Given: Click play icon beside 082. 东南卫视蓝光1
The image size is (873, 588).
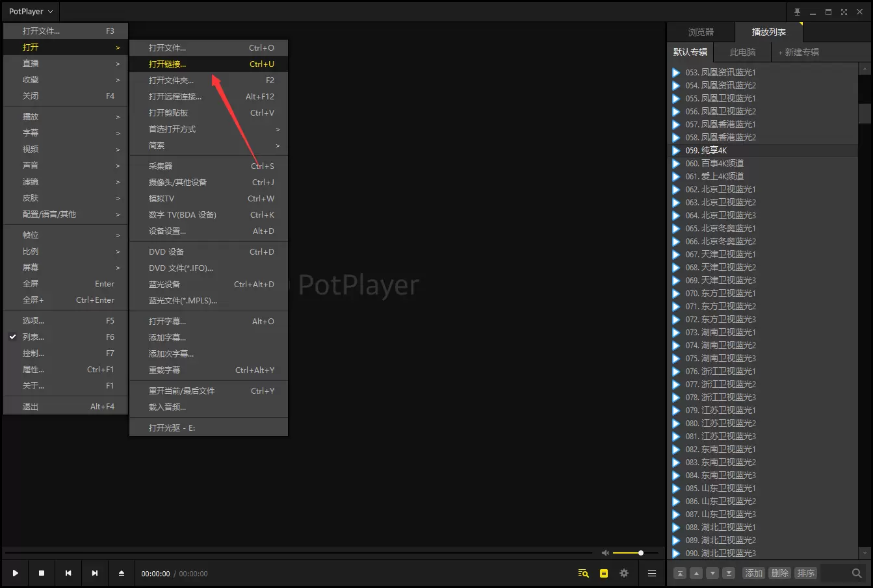Looking at the screenshot, I should coord(676,450).
